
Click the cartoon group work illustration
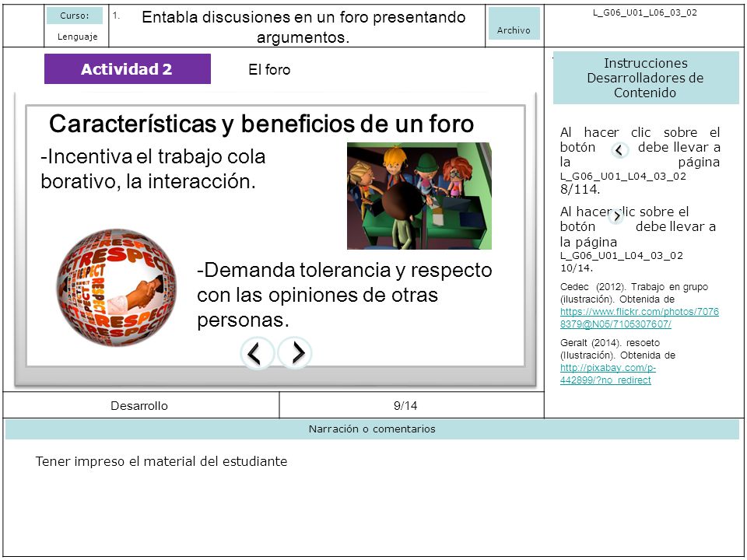419,196
